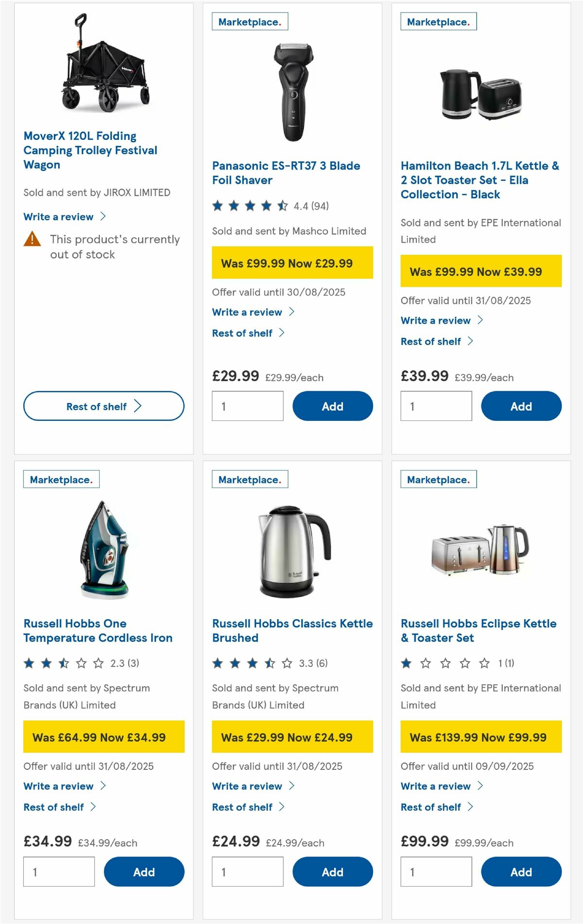Click the Marketplace badge on Hamilton Beach card
The height and width of the screenshot is (924, 583).
tap(438, 21)
